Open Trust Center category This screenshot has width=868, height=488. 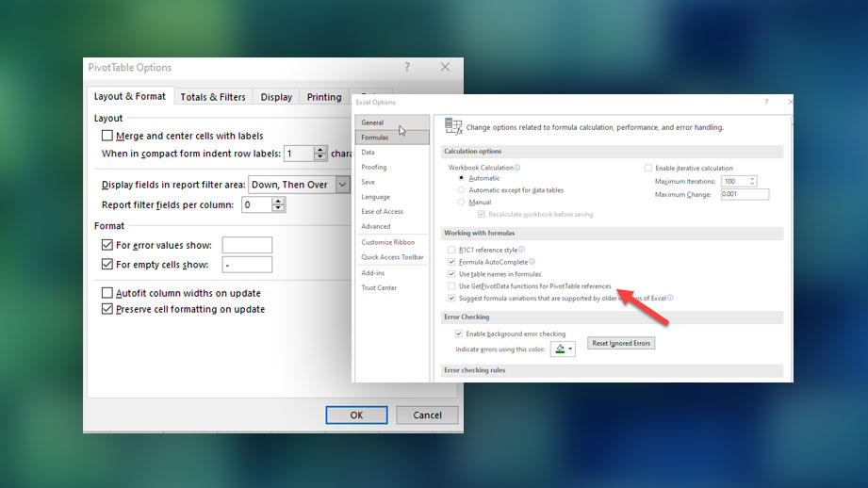392,287
